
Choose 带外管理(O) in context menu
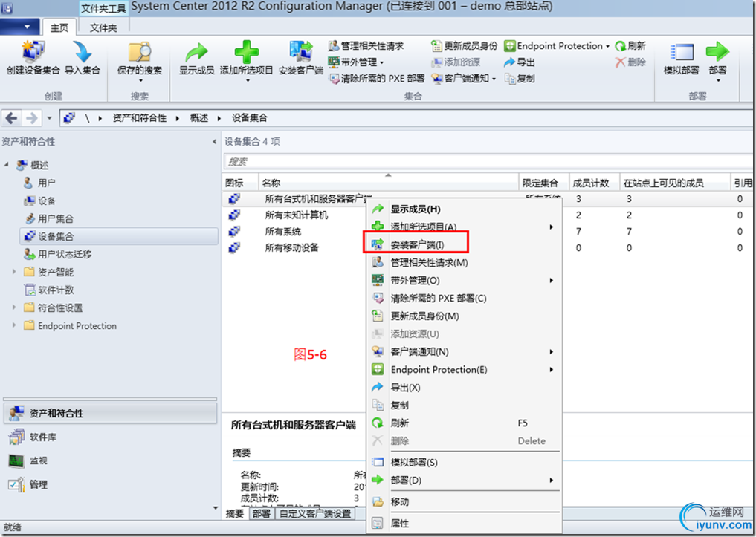465,280
